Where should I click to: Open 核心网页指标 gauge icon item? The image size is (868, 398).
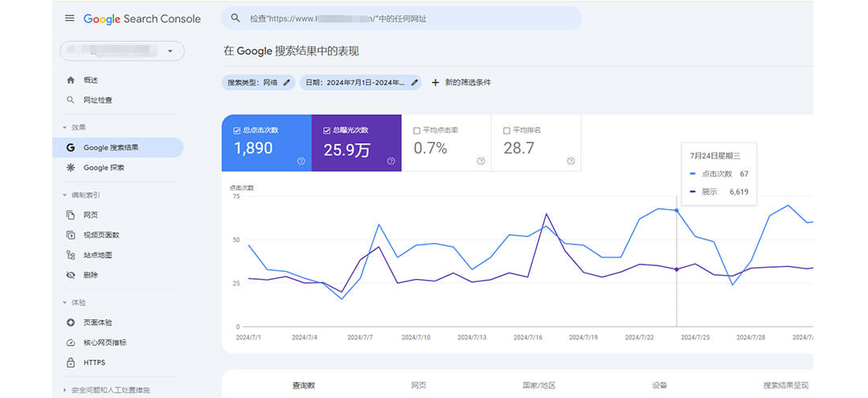(70, 343)
